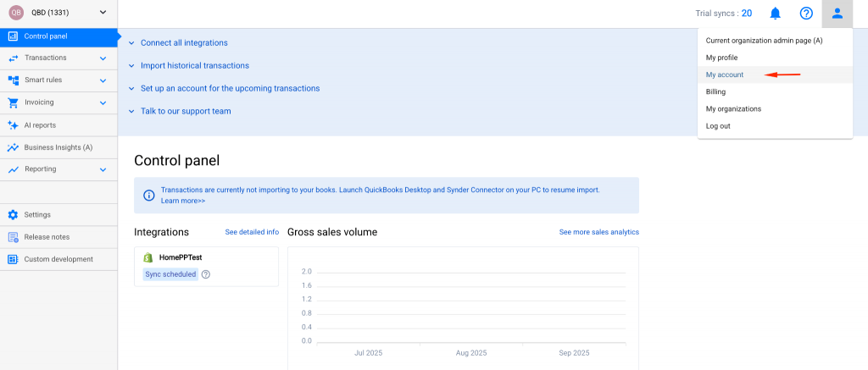Viewport: 868px width, 370px height.
Task: Open the notifications bell icon
Action: (775, 14)
